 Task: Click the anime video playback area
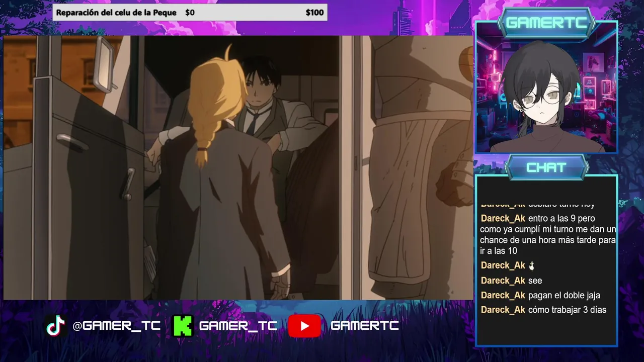click(x=238, y=167)
